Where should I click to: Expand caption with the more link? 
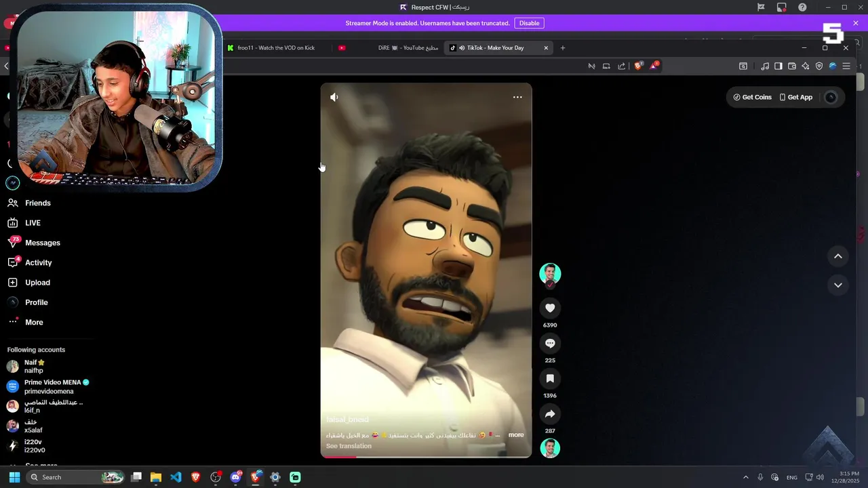(516, 434)
